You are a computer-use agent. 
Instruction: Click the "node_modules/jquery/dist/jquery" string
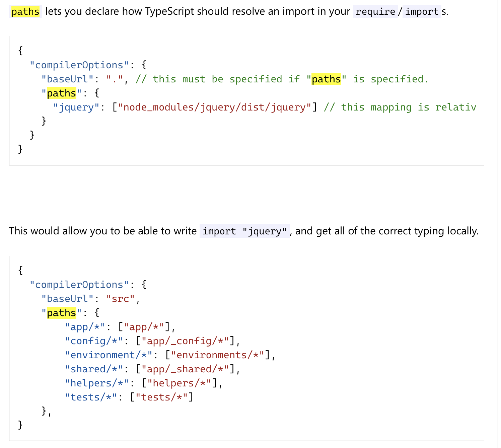[x=215, y=107]
